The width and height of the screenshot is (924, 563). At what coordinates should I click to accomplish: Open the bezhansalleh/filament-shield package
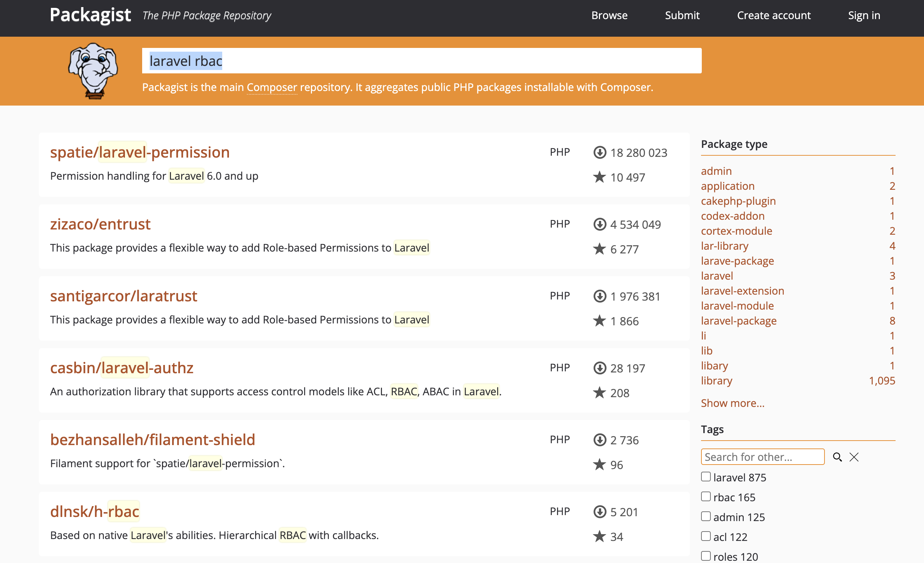tap(153, 439)
